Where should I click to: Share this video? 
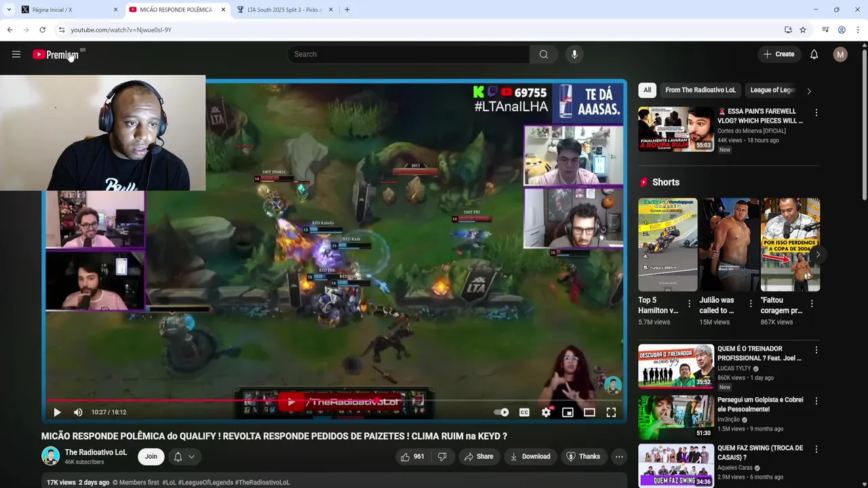click(x=479, y=457)
